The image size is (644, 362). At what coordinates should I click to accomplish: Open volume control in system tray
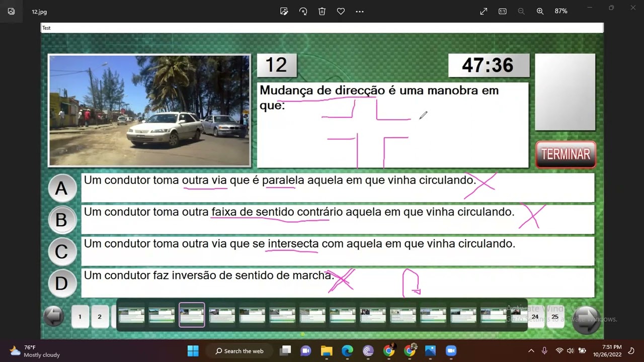[x=570, y=351]
